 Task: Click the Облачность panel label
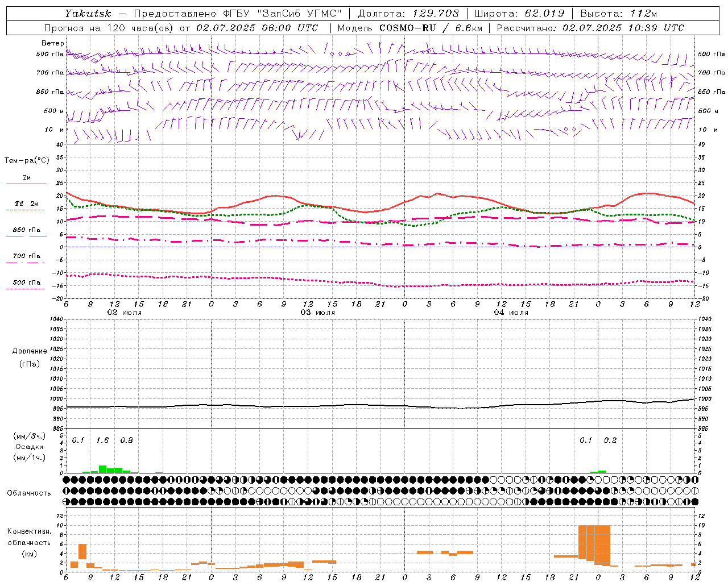click(29, 493)
